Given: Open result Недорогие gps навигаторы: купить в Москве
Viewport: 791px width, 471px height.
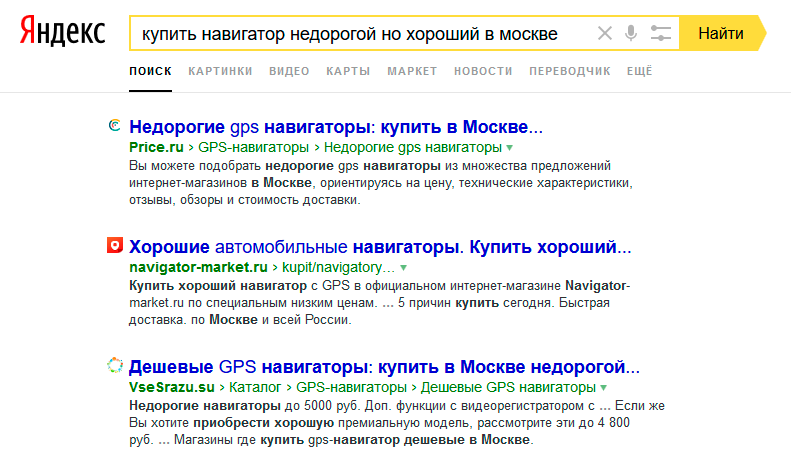Looking at the screenshot, I should point(336,127).
